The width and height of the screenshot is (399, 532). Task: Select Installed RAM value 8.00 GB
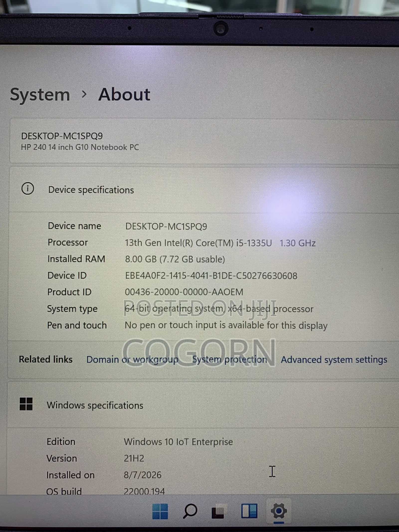(x=175, y=259)
